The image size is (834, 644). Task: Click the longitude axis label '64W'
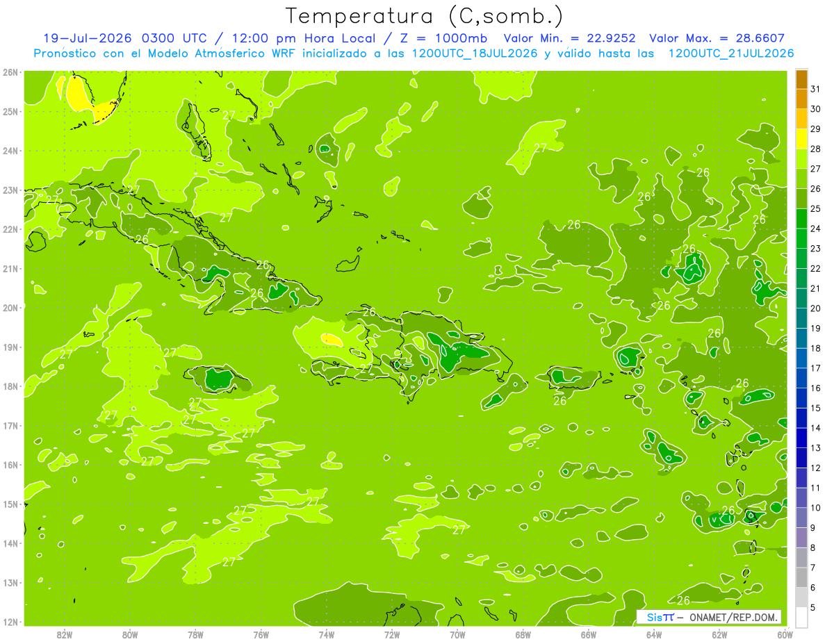click(x=654, y=634)
